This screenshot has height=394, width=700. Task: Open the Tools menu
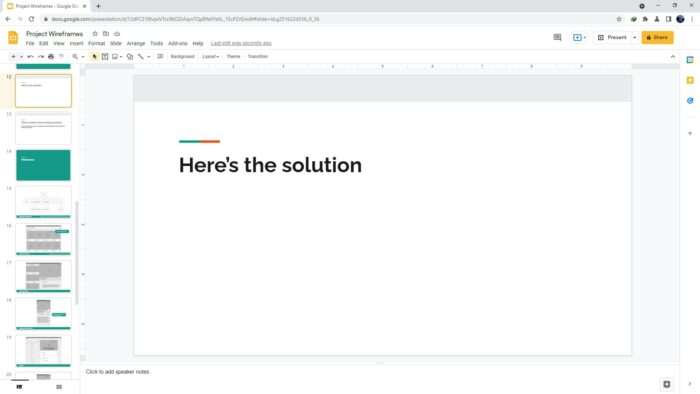pyautogui.click(x=157, y=44)
